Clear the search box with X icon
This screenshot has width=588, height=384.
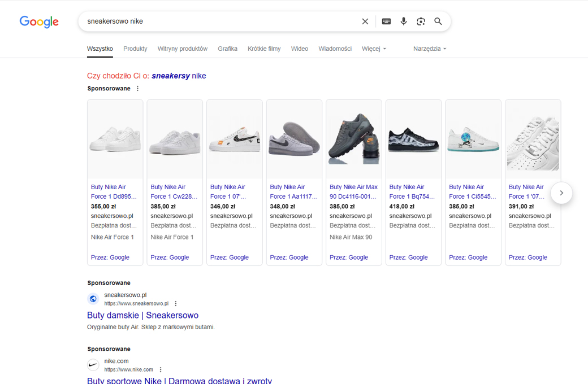365,21
